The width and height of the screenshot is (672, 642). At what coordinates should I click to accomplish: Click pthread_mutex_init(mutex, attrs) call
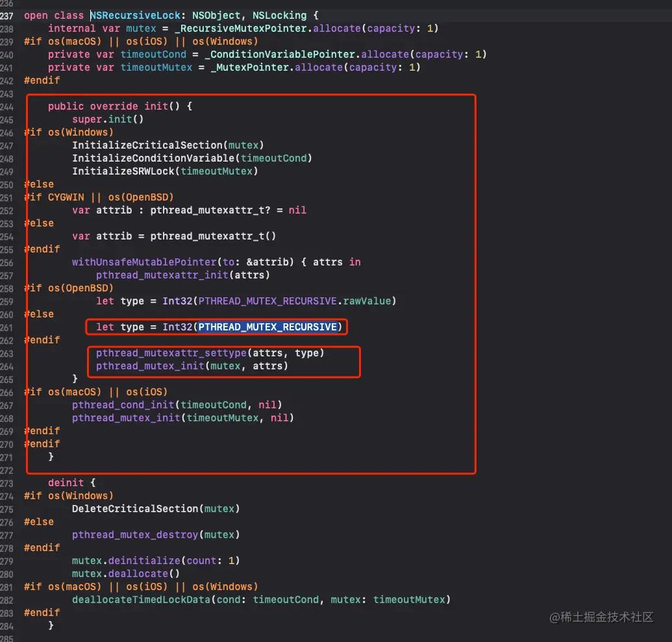coord(192,366)
